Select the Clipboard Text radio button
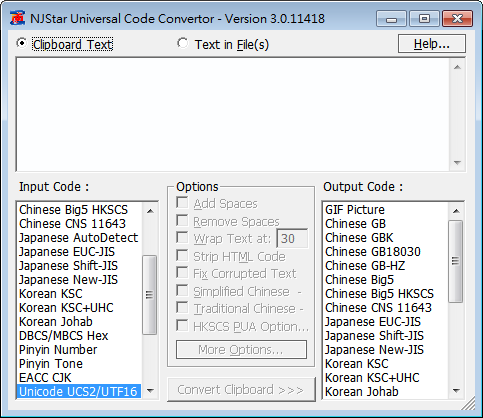The width and height of the screenshot is (483, 418). (22, 43)
